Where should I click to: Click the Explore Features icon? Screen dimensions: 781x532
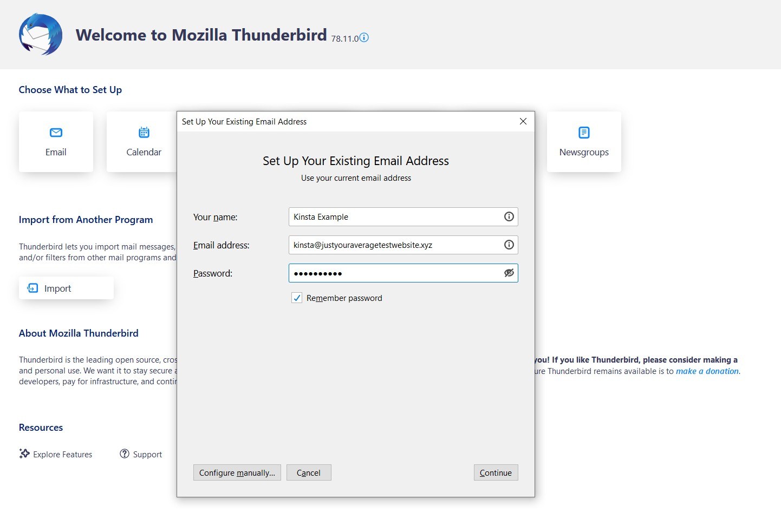pos(24,454)
